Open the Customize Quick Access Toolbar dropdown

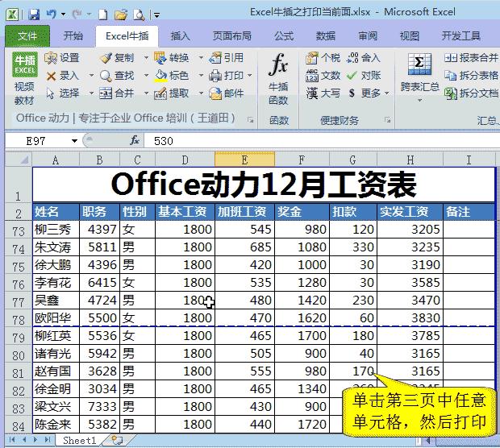pos(156,15)
